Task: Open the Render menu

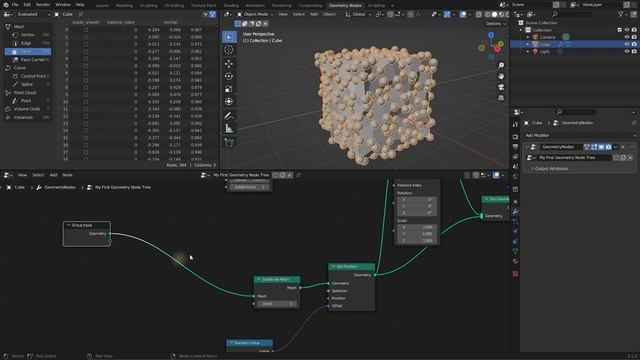Action: pos(43,5)
